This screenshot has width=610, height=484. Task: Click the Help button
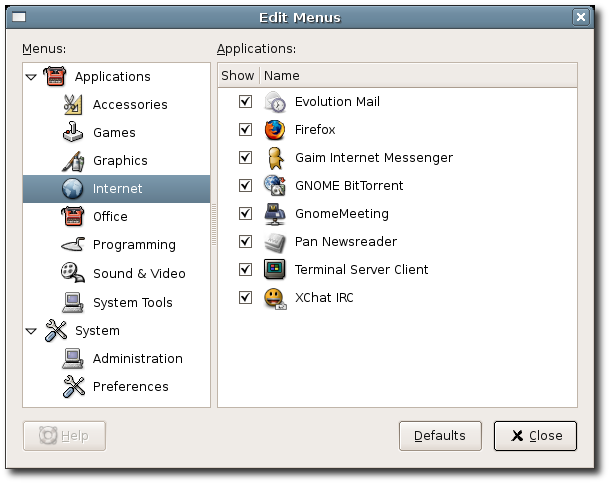pos(64,436)
